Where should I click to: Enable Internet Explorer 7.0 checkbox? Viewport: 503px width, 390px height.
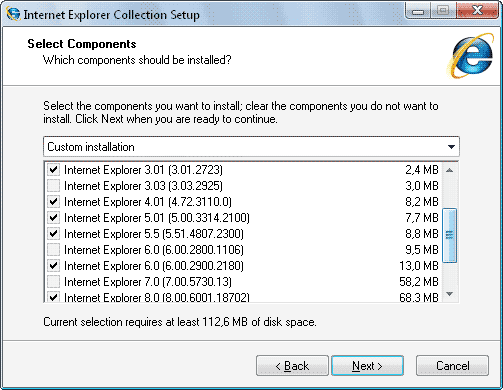53,282
